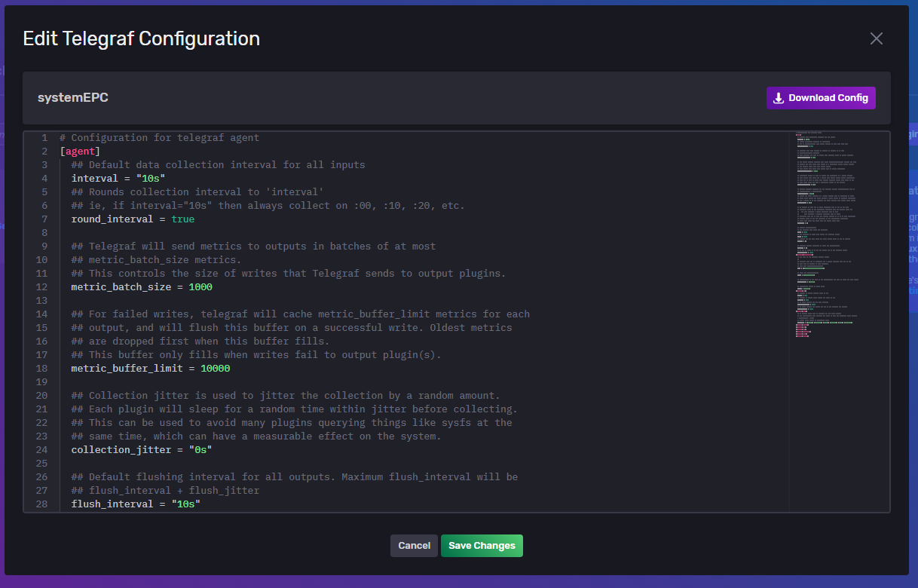This screenshot has width=918, height=588.
Task: Click the collection_jitter = "0s" line
Action: click(142, 450)
